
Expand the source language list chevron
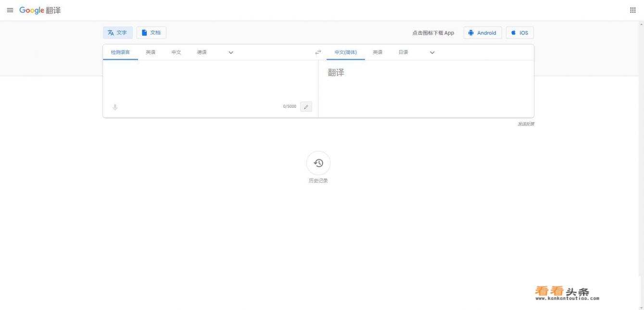click(x=231, y=52)
